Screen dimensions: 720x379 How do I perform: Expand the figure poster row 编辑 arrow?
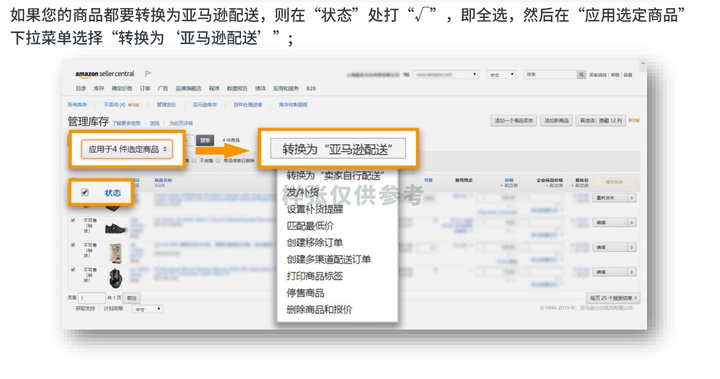point(632,247)
